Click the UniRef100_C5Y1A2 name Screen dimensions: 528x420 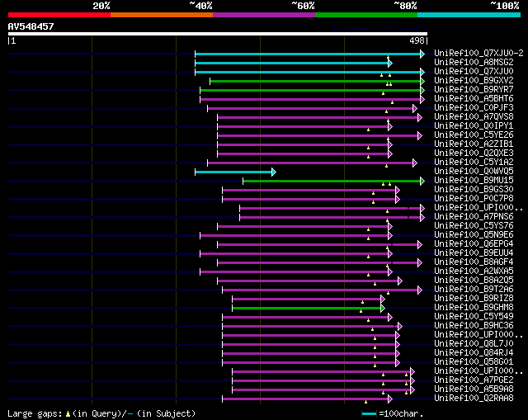point(474,163)
